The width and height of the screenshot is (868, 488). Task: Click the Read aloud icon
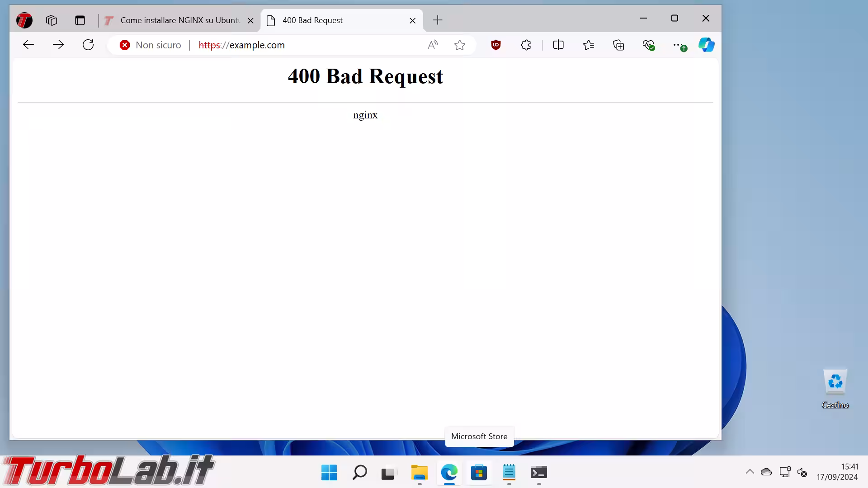point(433,45)
